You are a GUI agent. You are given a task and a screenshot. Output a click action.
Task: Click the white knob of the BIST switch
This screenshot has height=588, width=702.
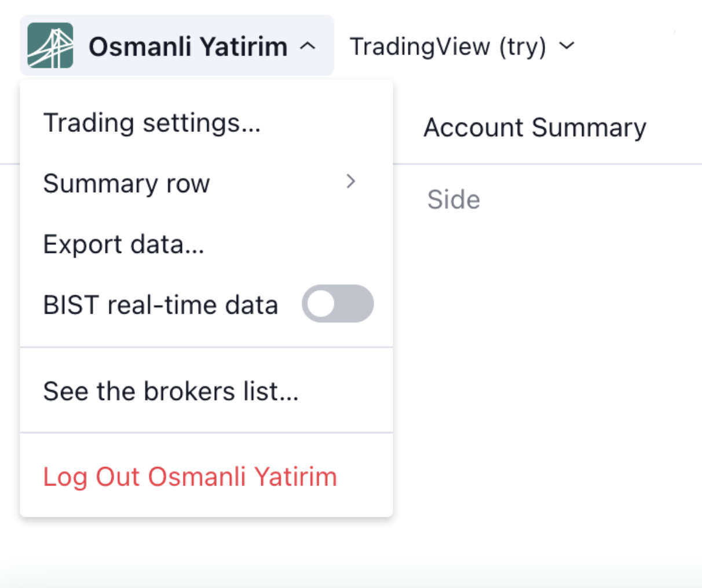[321, 304]
